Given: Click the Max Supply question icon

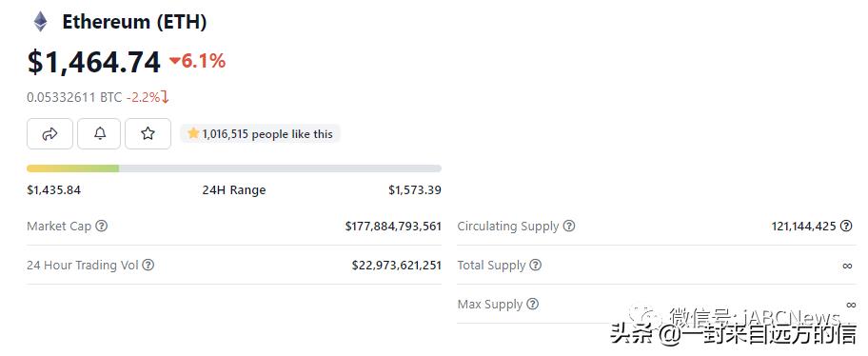Looking at the screenshot, I should [x=533, y=304].
